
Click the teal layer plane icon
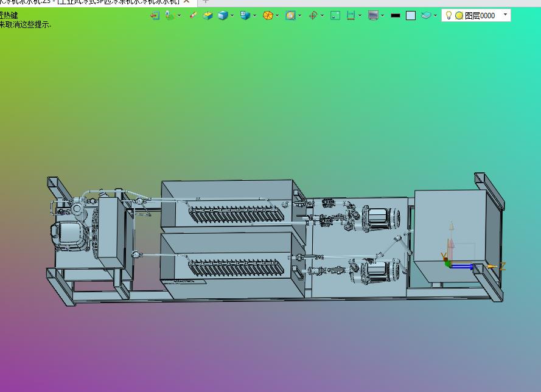(426, 16)
